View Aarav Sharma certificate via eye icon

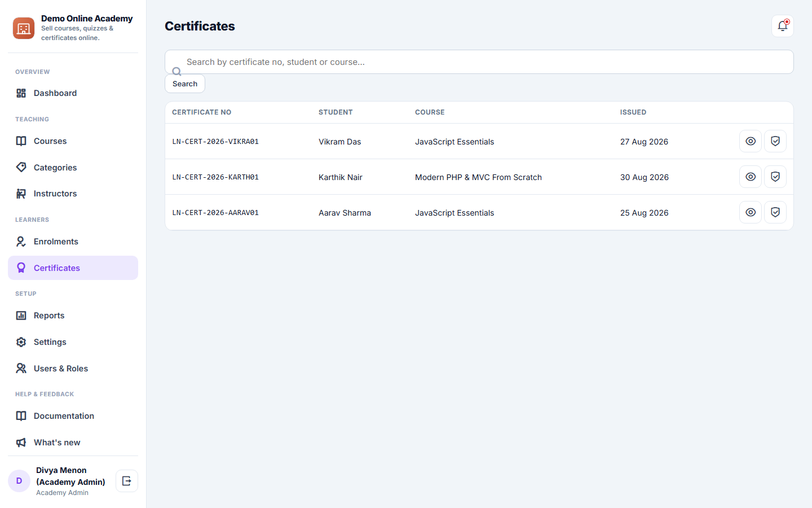[x=751, y=212]
